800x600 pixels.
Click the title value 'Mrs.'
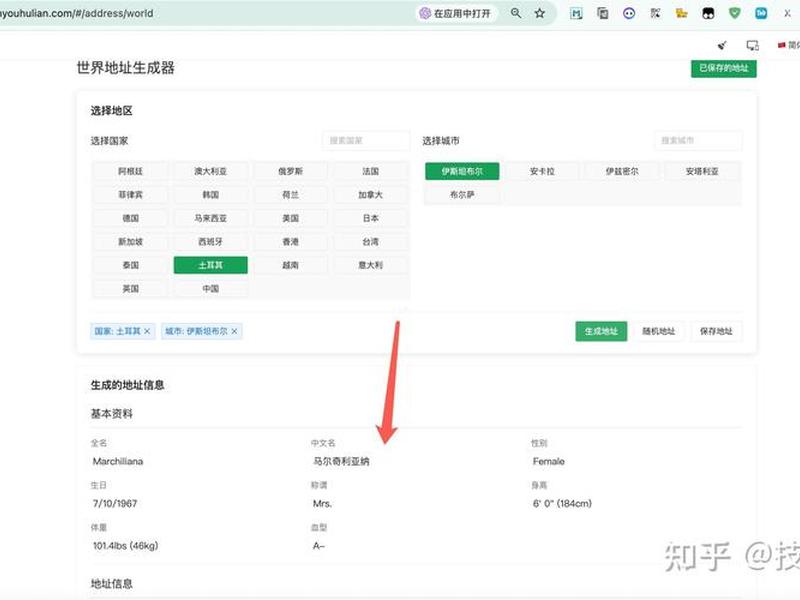pyautogui.click(x=322, y=504)
